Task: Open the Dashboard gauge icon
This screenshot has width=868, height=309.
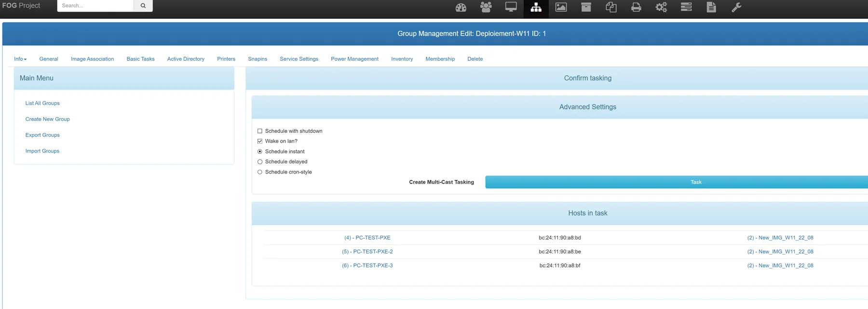Action: (x=461, y=7)
